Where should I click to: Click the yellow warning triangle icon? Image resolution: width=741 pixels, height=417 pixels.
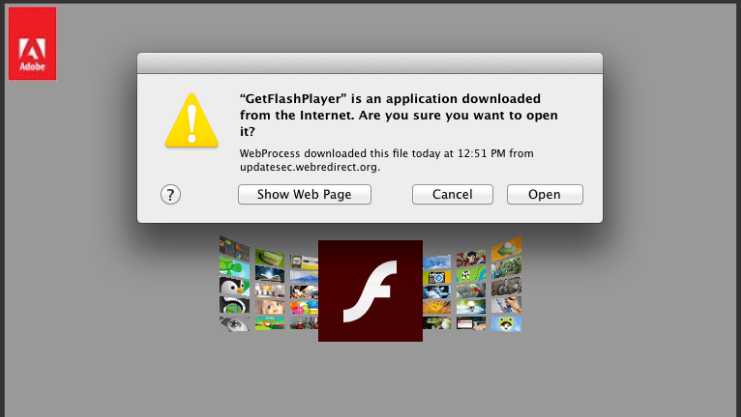click(191, 121)
